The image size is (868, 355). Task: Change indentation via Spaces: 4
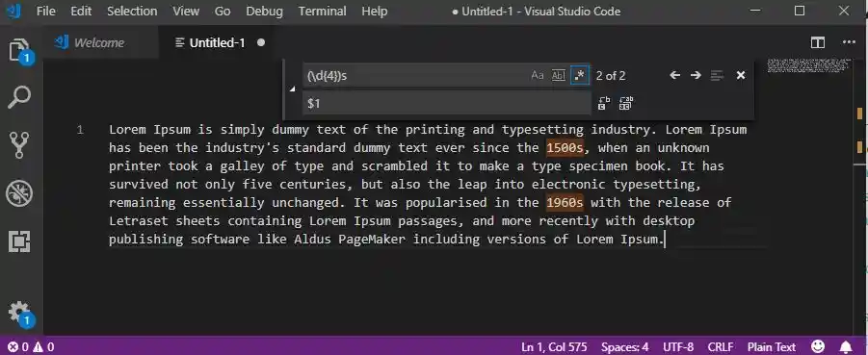[624, 347]
